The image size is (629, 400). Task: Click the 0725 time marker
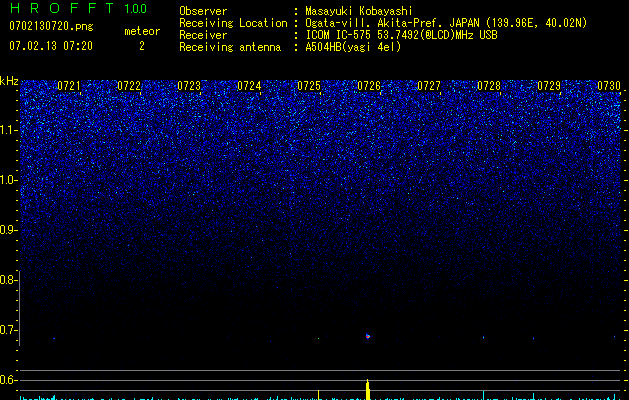(x=309, y=86)
